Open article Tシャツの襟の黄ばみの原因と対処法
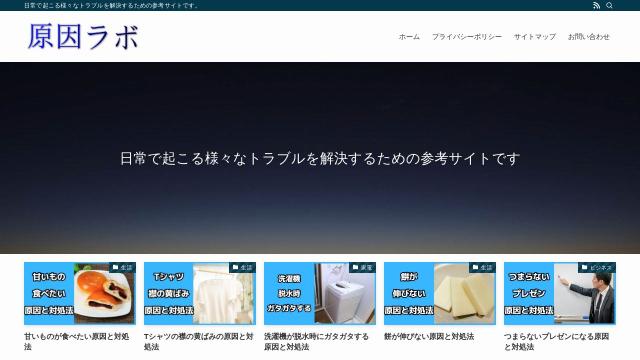Screen dimensions: 640x360 (x=199, y=342)
